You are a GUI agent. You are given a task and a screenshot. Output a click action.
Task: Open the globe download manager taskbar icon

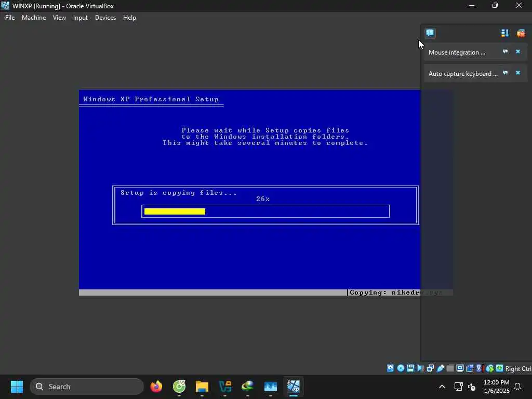coord(248,387)
